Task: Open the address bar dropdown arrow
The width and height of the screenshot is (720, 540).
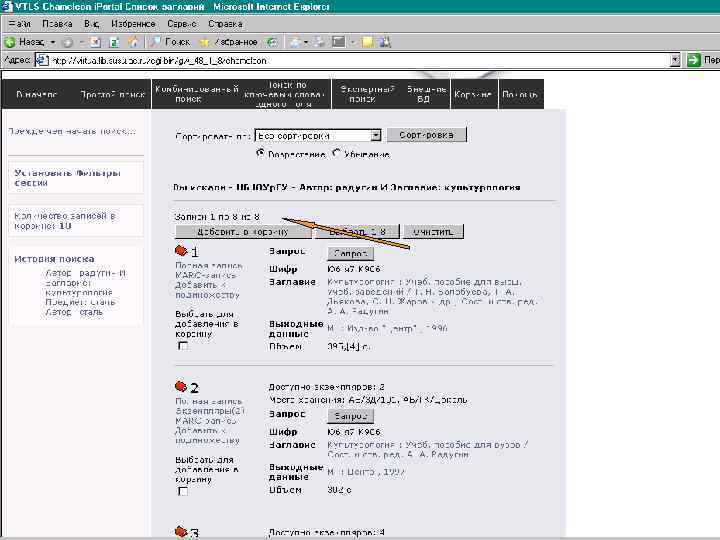Action: (x=675, y=60)
